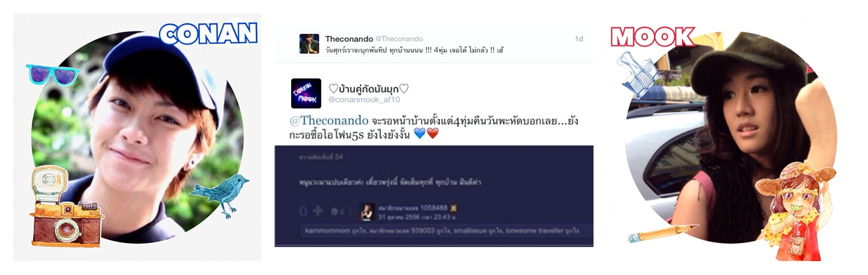Open the บ้านคู่กัดนันมุก account name

369,88
